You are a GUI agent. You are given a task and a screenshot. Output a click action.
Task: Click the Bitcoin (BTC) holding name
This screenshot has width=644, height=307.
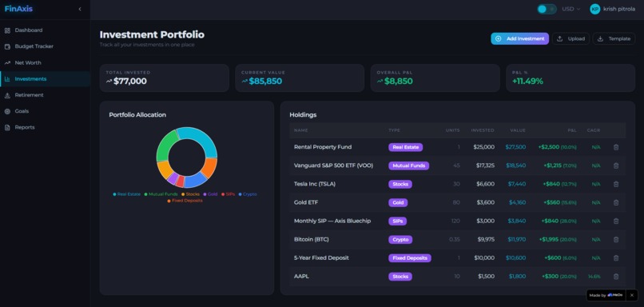pyautogui.click(x=312, y=240)
